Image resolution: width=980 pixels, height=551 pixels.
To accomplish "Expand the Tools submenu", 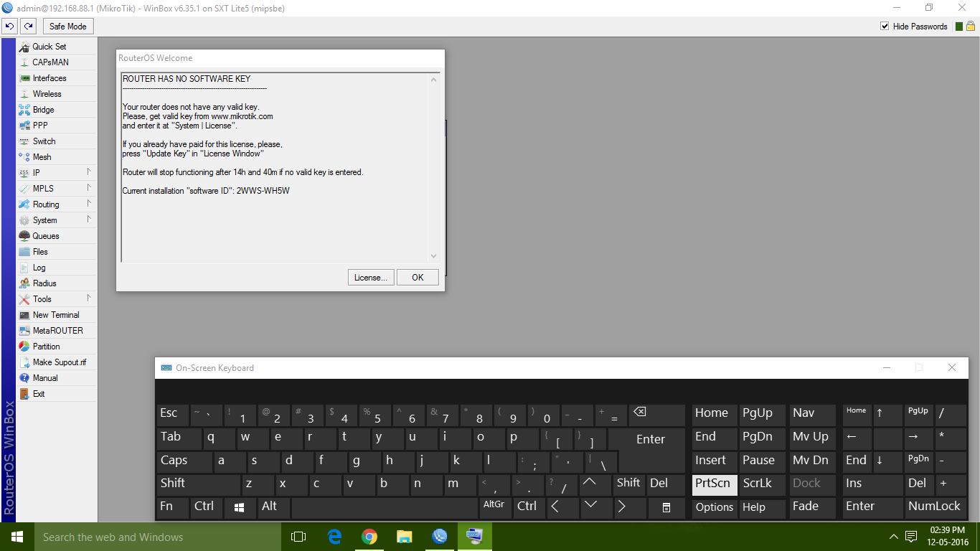I will pyautogui.click(x=57, y=299).
